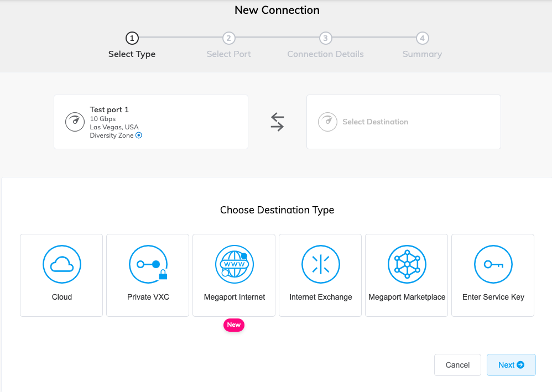This screenshot has height=392, width=552.
Task: Click the Next button label
Action: [506, 365]
